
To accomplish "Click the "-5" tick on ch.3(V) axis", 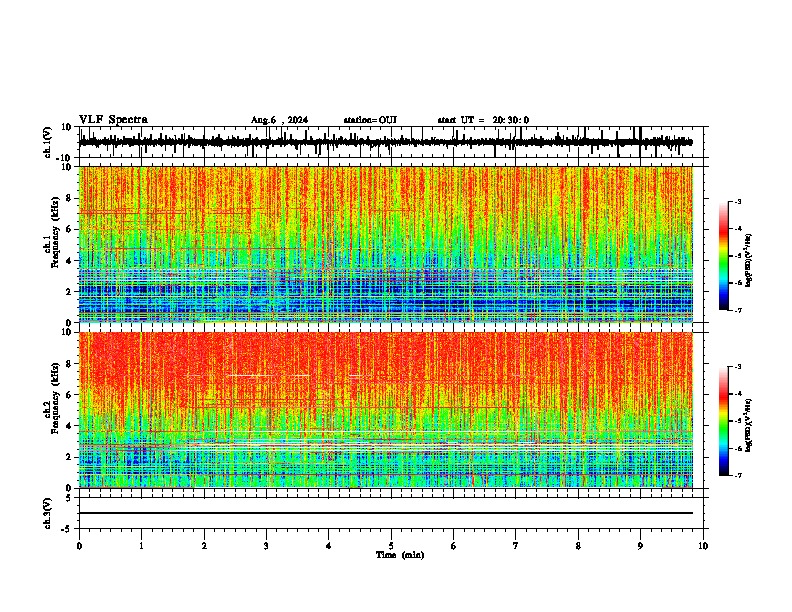I will pyautogui.click(x=67, y=529).
